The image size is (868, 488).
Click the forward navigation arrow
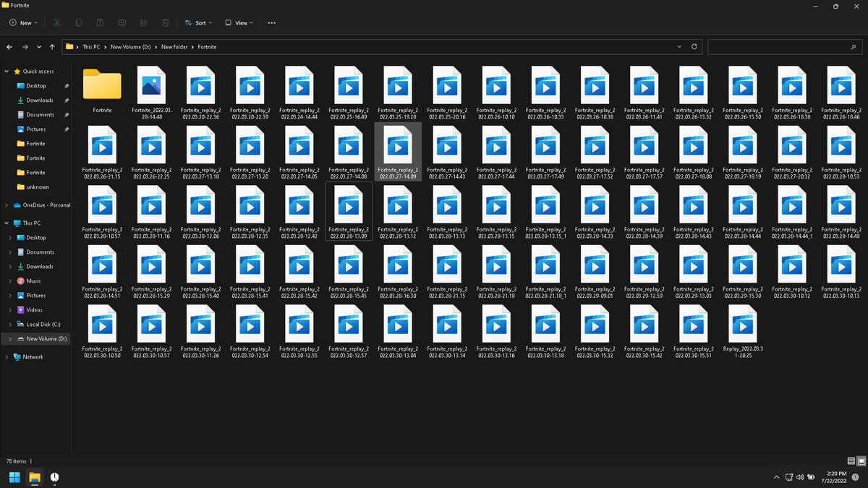point(25,46)
